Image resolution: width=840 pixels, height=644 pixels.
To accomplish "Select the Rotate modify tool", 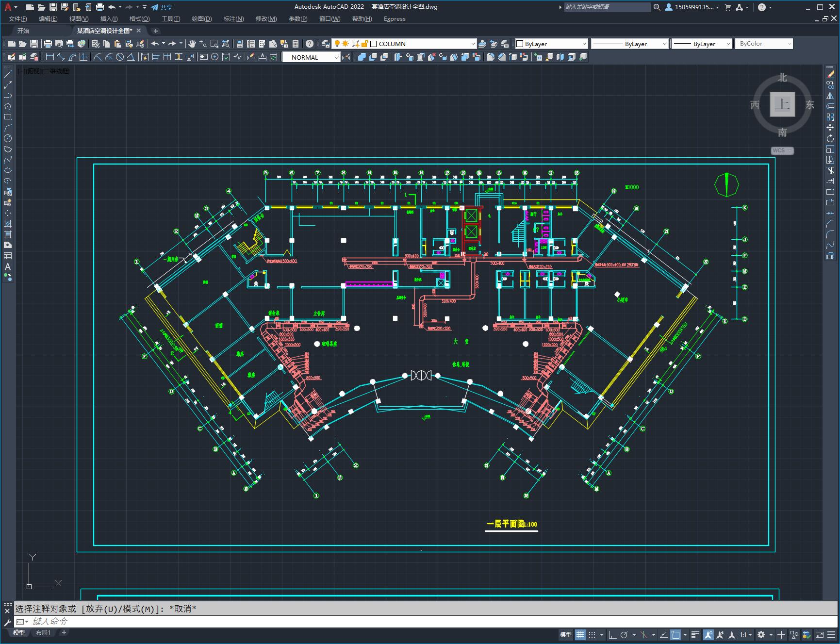I will 830,138.
